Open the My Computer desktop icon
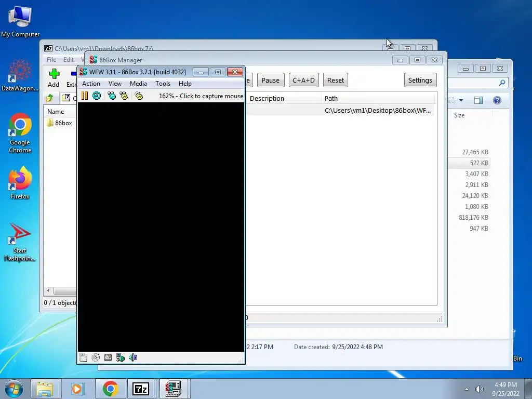 click(20, 21)
